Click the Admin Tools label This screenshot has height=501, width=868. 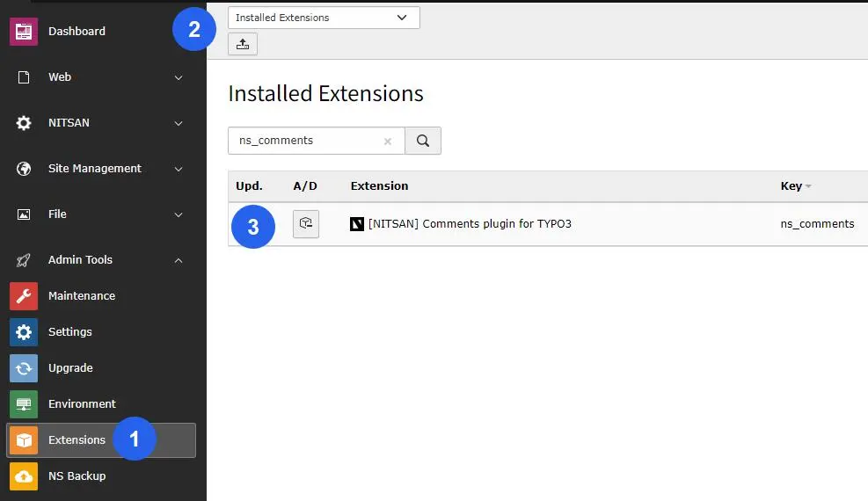click(x=80, y=260)
